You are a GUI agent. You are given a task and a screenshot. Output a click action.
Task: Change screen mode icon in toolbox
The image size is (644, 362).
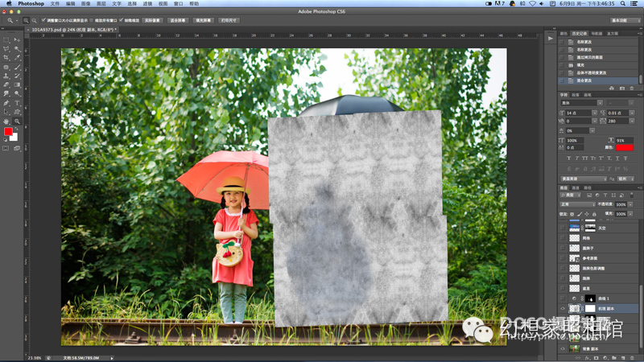click(17, 148)
